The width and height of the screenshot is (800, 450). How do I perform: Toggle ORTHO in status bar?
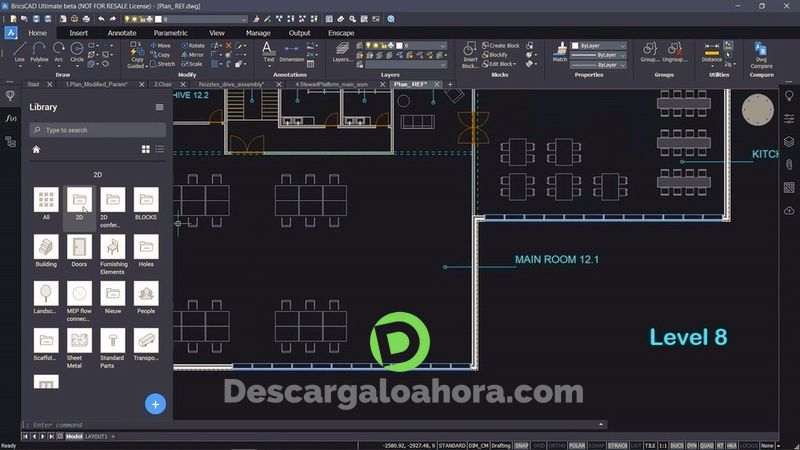[557, 445]
